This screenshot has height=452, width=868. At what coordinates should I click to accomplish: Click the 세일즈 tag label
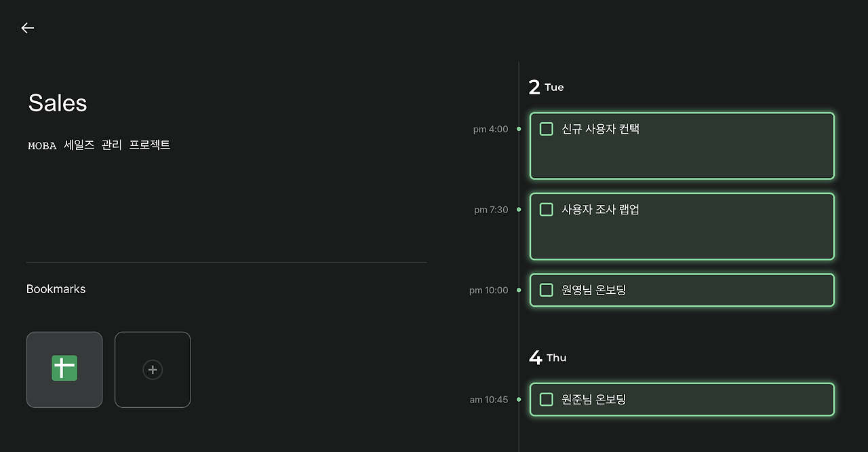coord(78,145)
